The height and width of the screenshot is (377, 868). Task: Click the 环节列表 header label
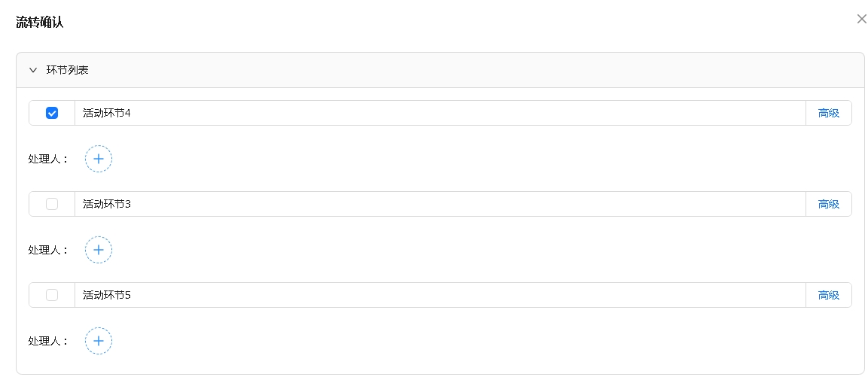(68, 70)
